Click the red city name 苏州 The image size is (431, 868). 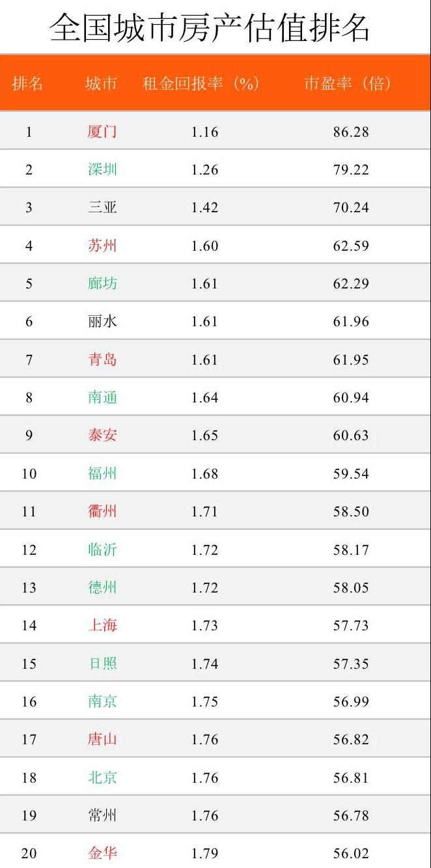click(x=102, y=245)
